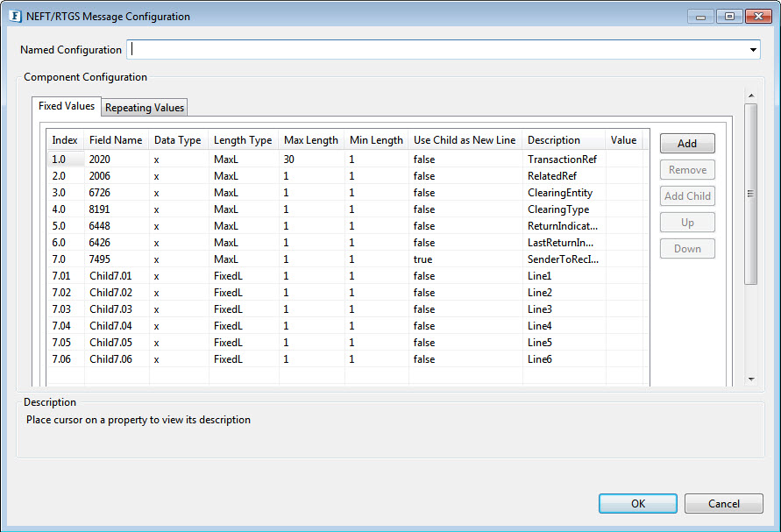
Task: Click the application icon in the title bar
Action: tap(15, 17)
